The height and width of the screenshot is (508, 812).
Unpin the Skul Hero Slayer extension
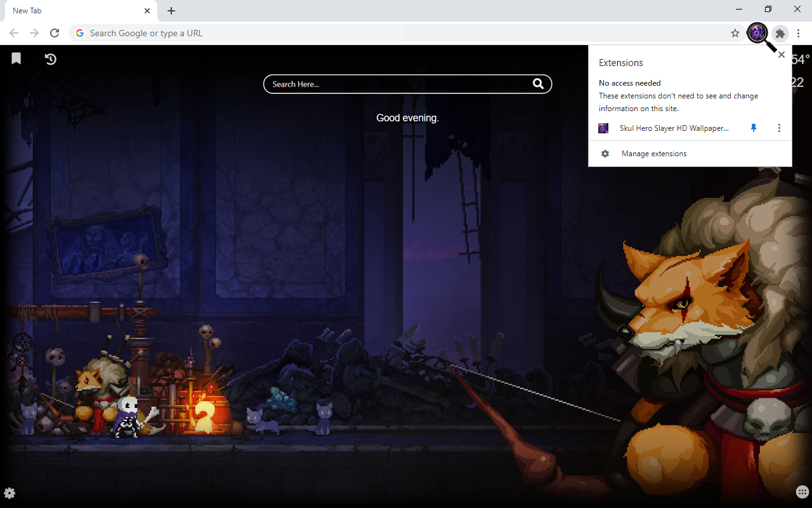(x=754, y=128)
